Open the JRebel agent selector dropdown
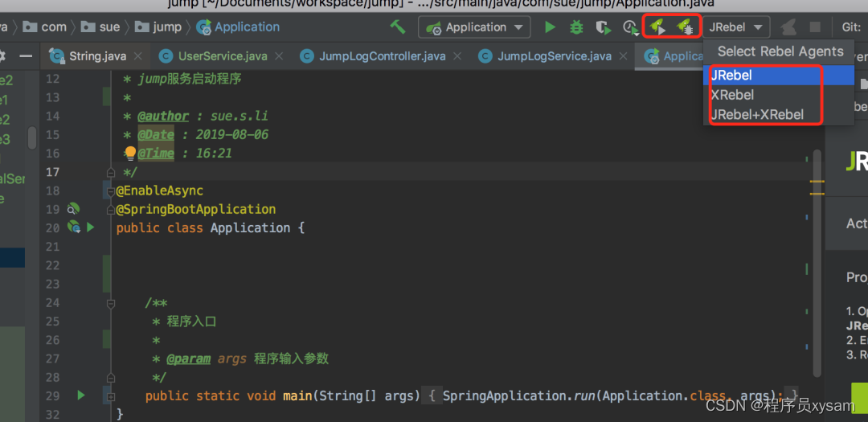This screenshot has width=868, height=422. pyautogui.click(x=737, y=27)
